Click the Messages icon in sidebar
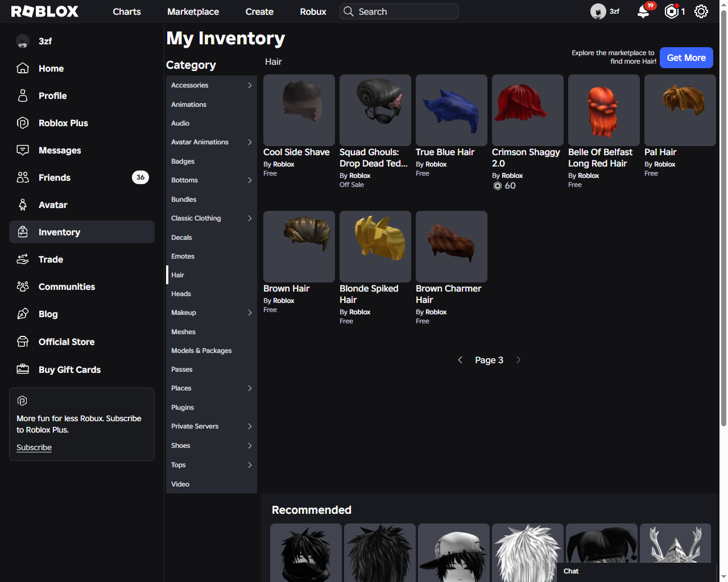 pos(23,150)
